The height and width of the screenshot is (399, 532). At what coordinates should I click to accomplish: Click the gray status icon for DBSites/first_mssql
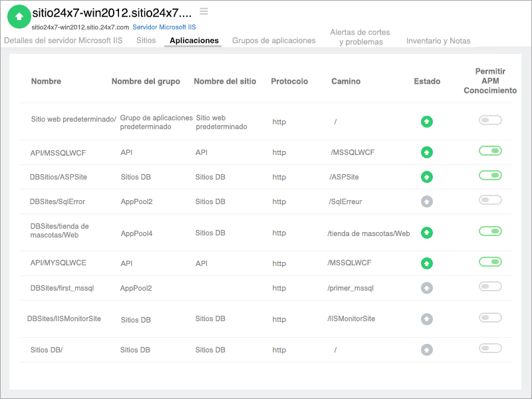427,288
